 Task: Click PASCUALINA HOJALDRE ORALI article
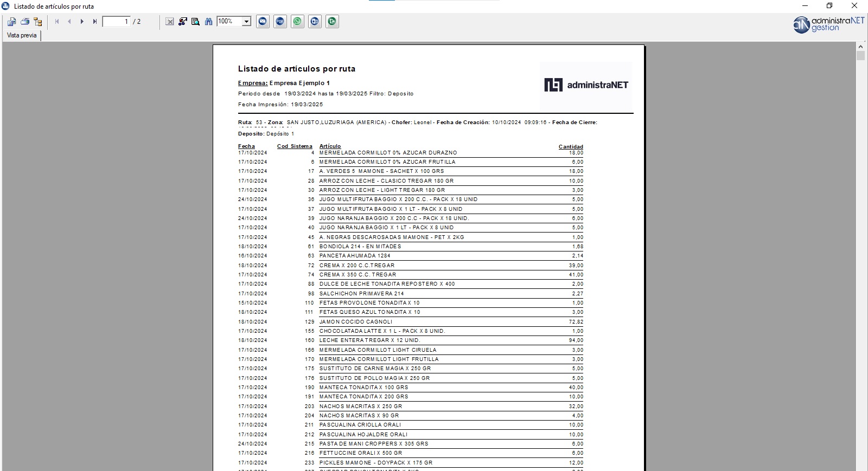coord(363,435)
